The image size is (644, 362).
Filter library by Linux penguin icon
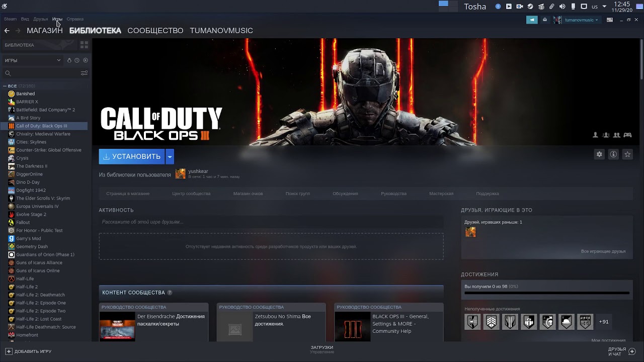point(69,60)
